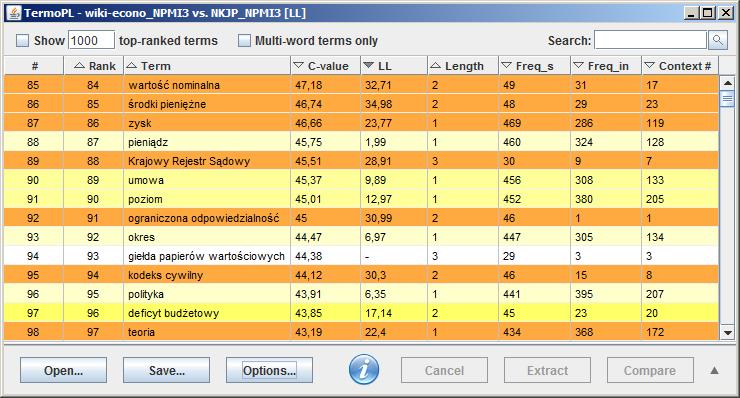Screen dimensions: 740x398
Task: Open the blue info icon
Action: tap(364, 369)
